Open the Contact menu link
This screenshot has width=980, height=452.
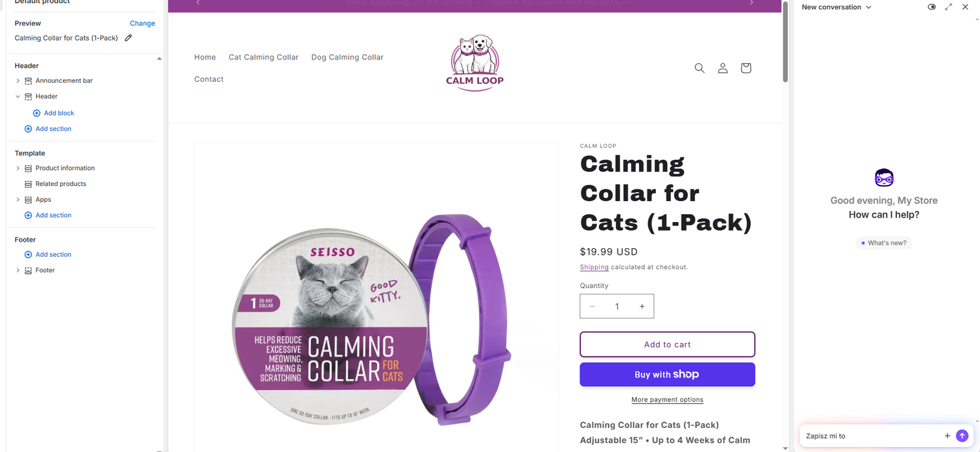tap(209, 79)
